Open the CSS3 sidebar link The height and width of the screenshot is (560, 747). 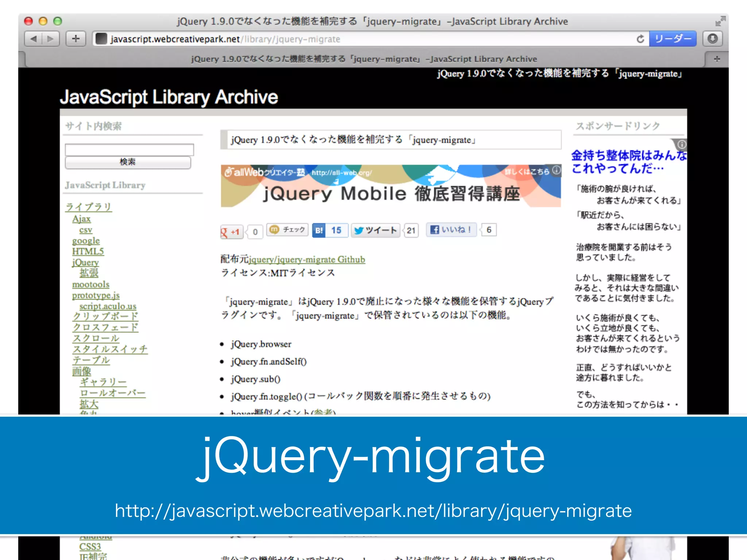click(90, 547)
